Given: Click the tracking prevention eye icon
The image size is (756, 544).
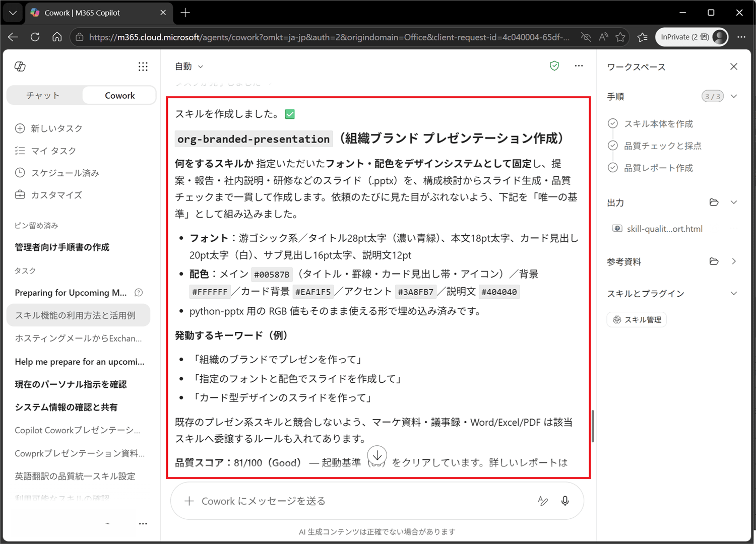Looking at the screenshot, I should 586,37.
